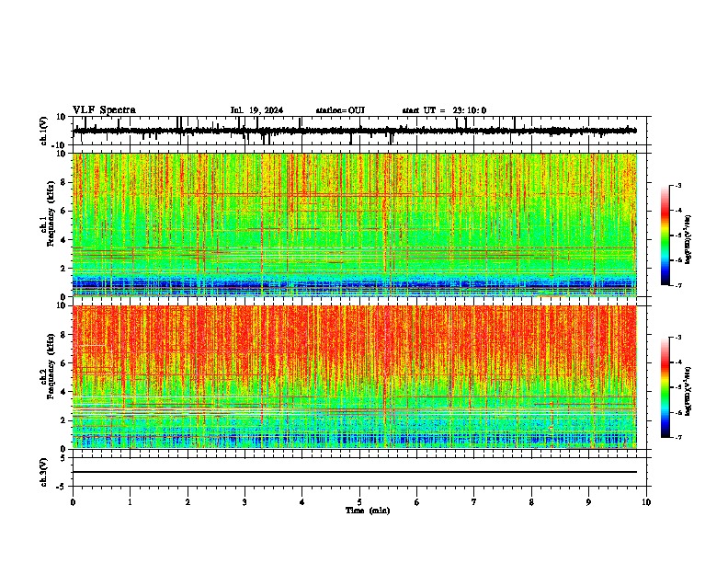Click the "station=OUI" header label
728x563 pixels.
click(340, 110)
